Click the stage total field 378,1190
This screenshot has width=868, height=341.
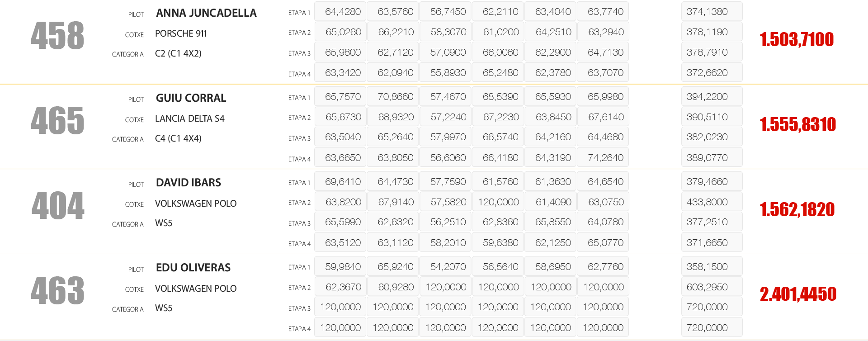pos(711,32)
